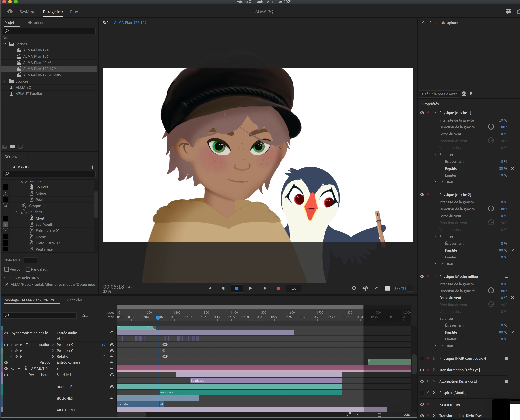Hide Physique [meche 1] behavior eye

[422, 113]
